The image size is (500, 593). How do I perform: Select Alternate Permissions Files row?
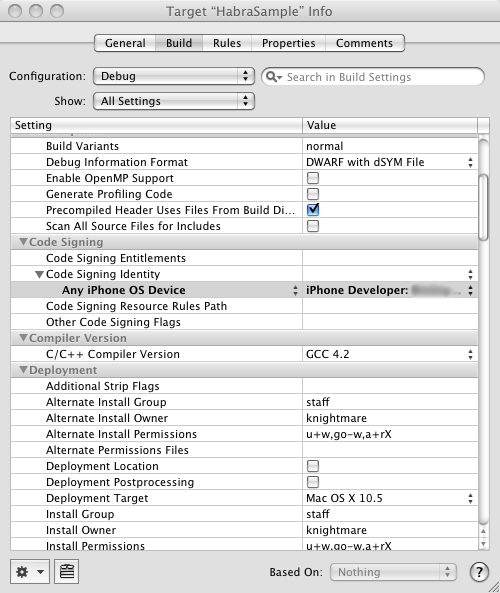click(x=244, y=450)
